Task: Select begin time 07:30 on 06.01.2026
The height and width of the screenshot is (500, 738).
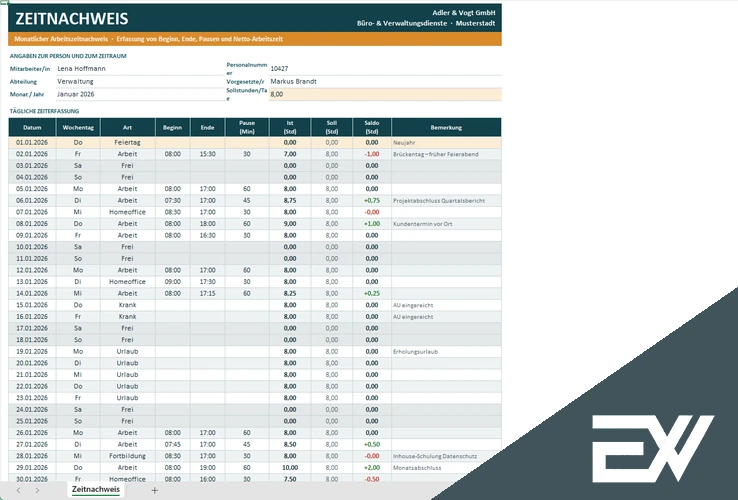Action: 173,201
